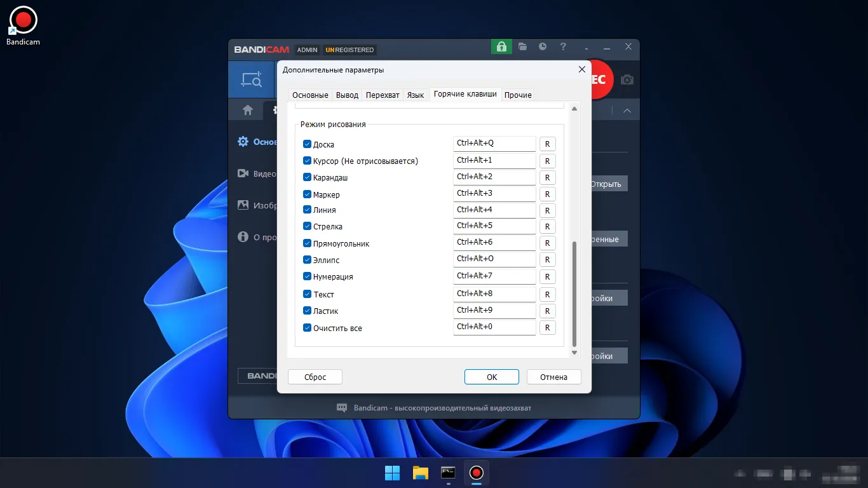Click the scrollbar up arrow in hotkeys list
This screenshot has width=868, height=488.
pyautogui.click(x=574, y=109)
